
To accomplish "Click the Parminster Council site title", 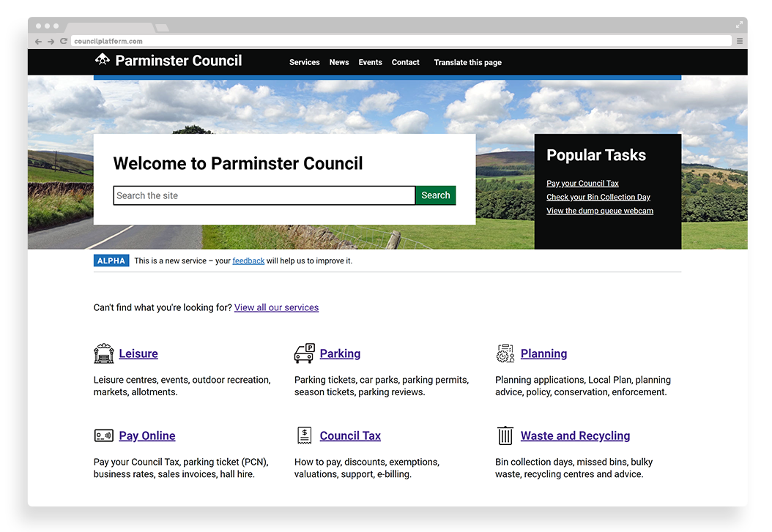I will pyautogui.click(x=178, y=61).
